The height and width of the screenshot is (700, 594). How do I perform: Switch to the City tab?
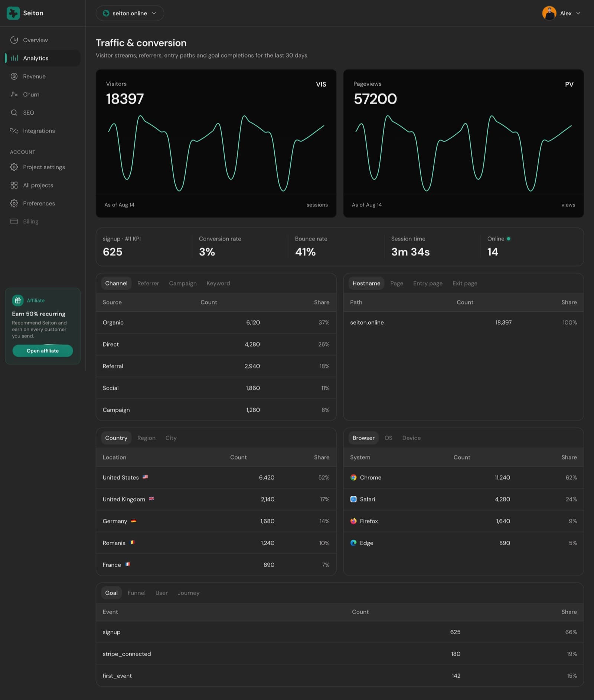[171, 438]
